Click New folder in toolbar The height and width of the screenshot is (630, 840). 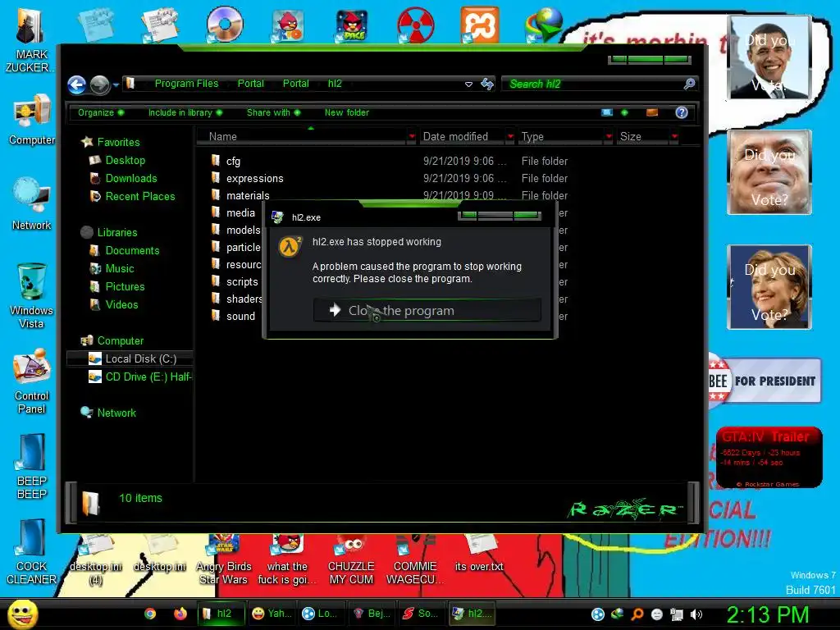coord(347,112)
